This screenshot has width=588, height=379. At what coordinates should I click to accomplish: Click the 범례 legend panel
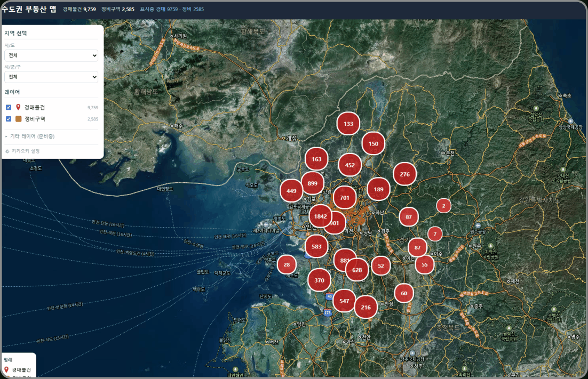click(x=19, y=365)
